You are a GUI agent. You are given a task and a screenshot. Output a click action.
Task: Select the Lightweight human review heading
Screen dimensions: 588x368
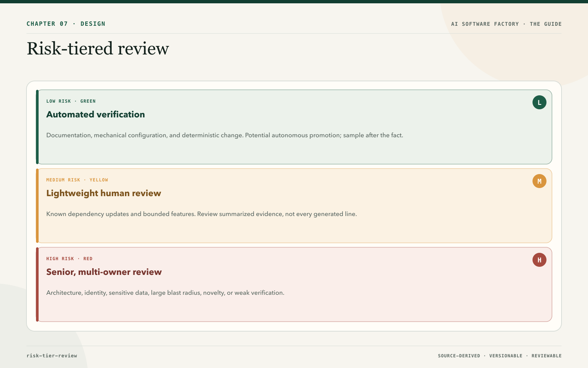tap(104, 193)
